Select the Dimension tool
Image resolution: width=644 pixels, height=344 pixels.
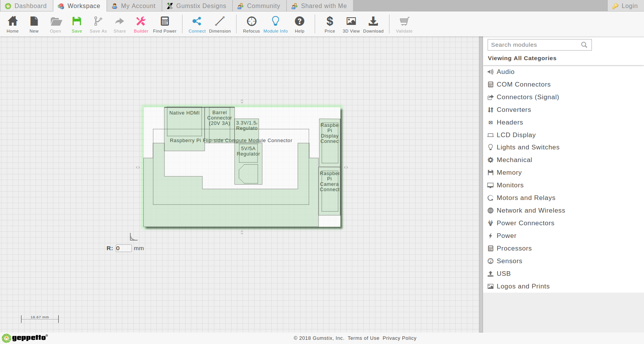[x=220, y=25]
